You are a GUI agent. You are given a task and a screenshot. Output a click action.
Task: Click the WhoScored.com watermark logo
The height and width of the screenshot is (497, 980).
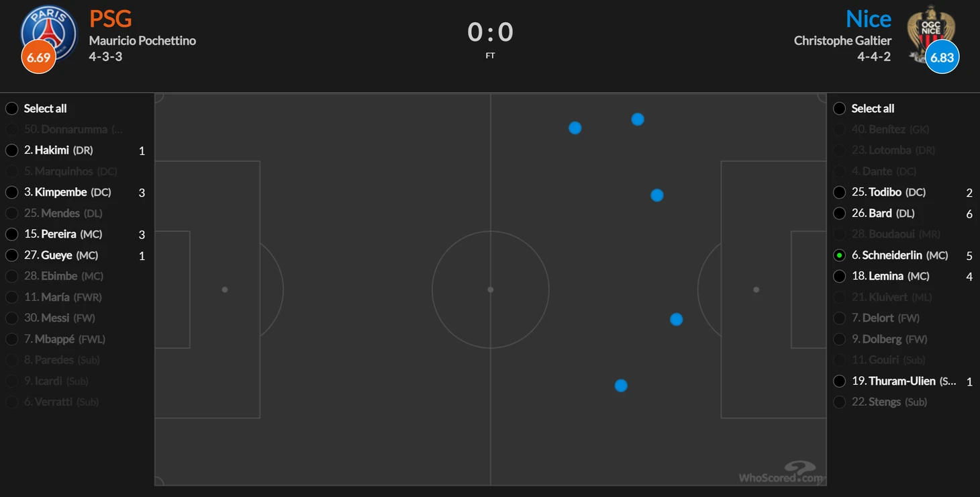781,472
